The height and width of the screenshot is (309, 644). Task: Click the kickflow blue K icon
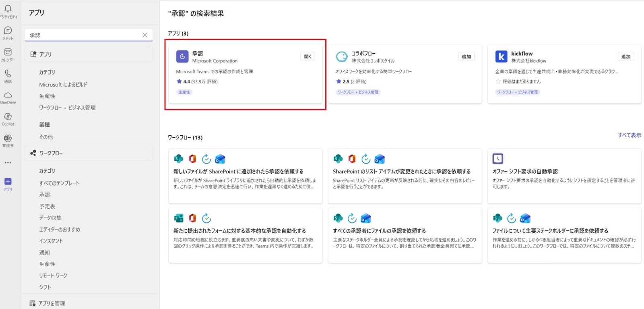501,57
